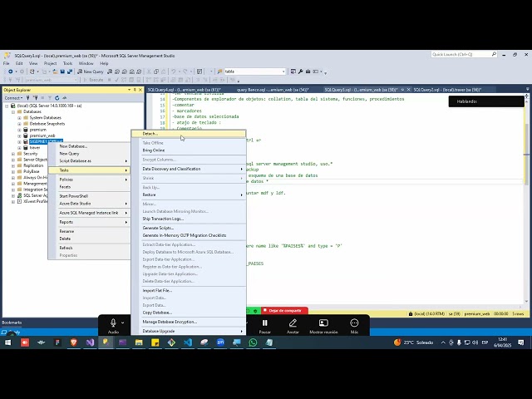
Task: Open Script Database as submenu
Action: click(89, 160)
